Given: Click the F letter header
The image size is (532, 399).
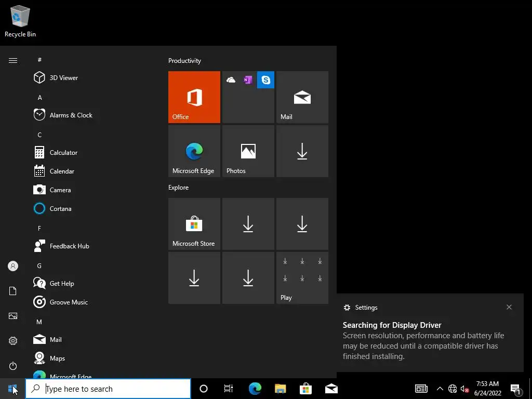Looking at the screenshot, I should click(39, 229).
